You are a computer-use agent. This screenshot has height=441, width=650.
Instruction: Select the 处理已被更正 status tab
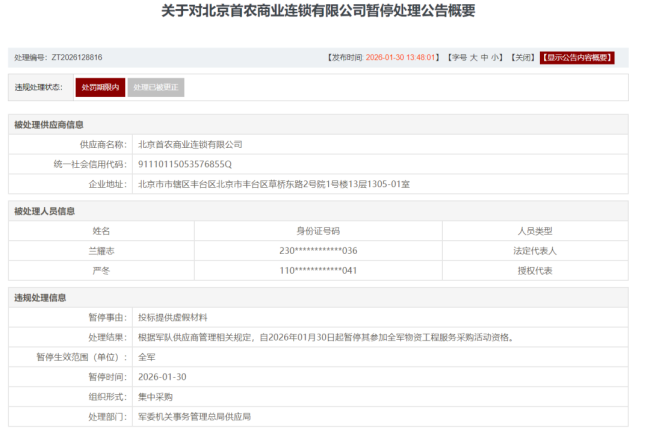pos(156,88)
